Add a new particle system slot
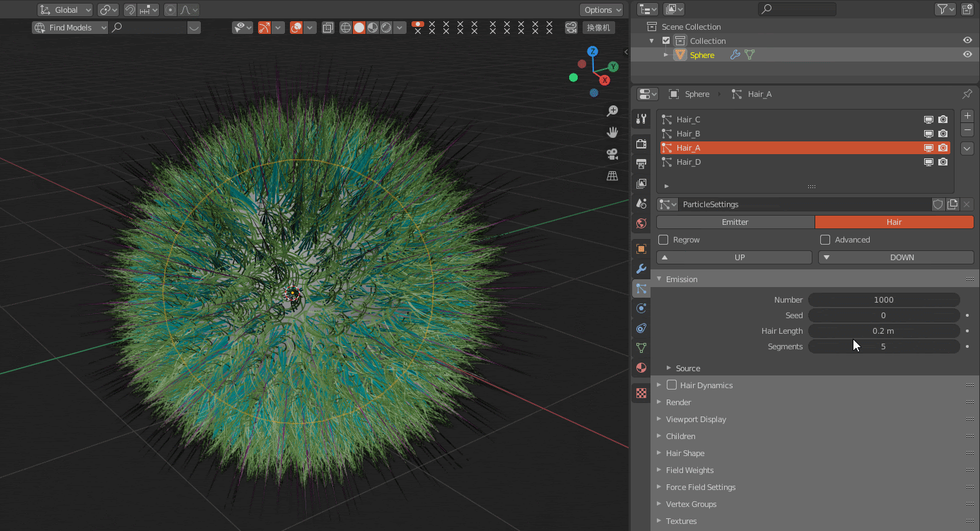The height and width of the screenshot is (531, 980). pos(967,116)
